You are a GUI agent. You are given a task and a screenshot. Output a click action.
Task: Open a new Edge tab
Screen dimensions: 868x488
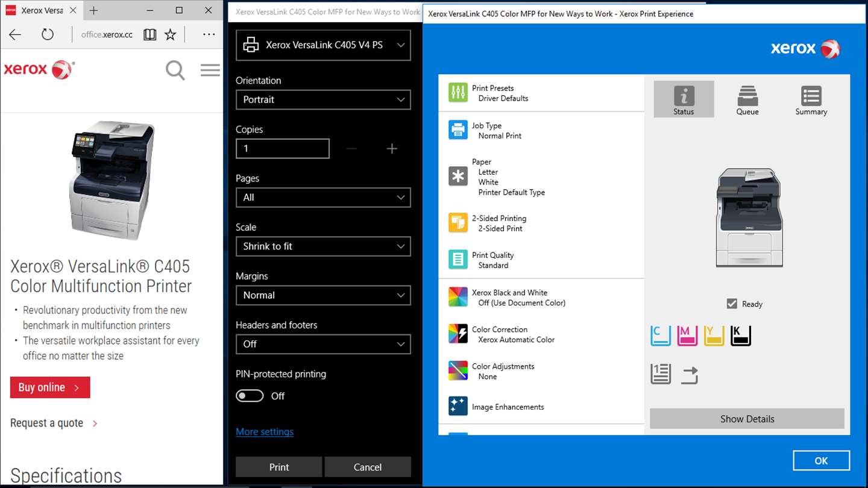[x=93, y=10]
